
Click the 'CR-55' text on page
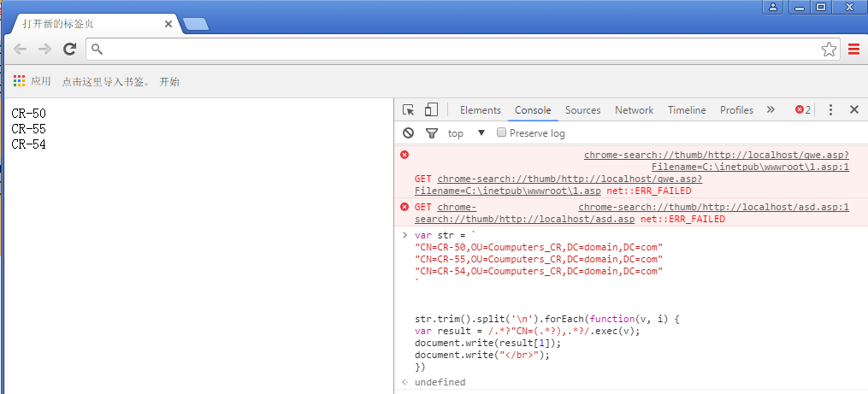tap(29, 129)
